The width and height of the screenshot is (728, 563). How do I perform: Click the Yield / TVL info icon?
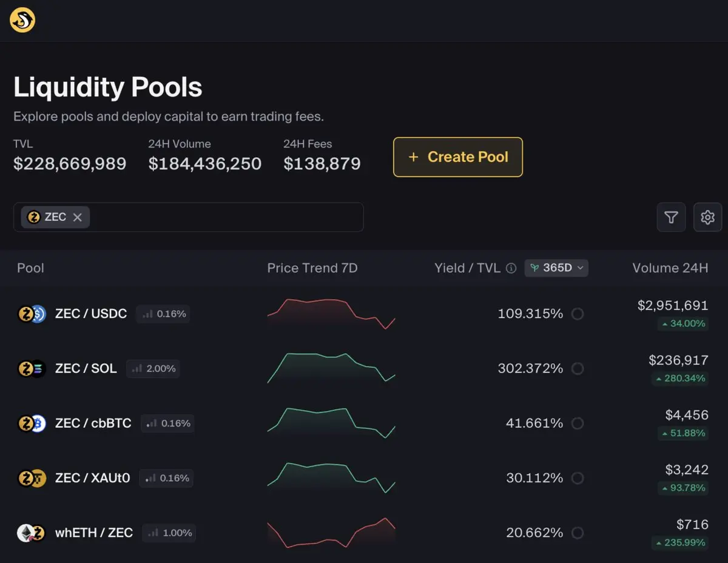(511, 268)
